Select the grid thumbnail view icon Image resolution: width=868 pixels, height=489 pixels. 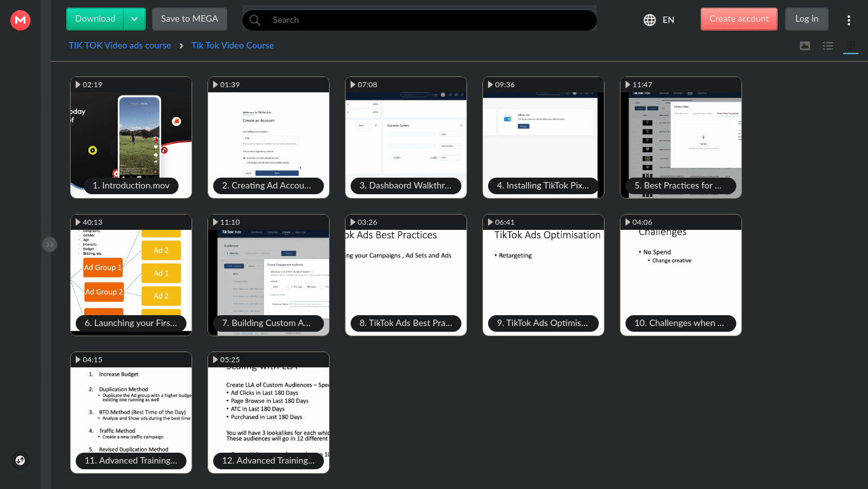(x=851, y=45)
